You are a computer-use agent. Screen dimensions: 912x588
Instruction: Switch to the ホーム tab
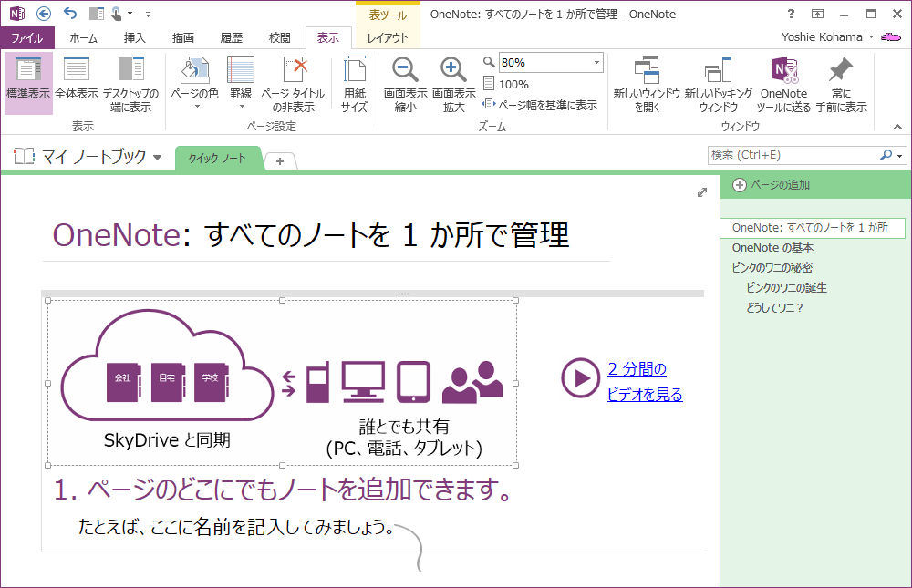[x=84, y=37]
